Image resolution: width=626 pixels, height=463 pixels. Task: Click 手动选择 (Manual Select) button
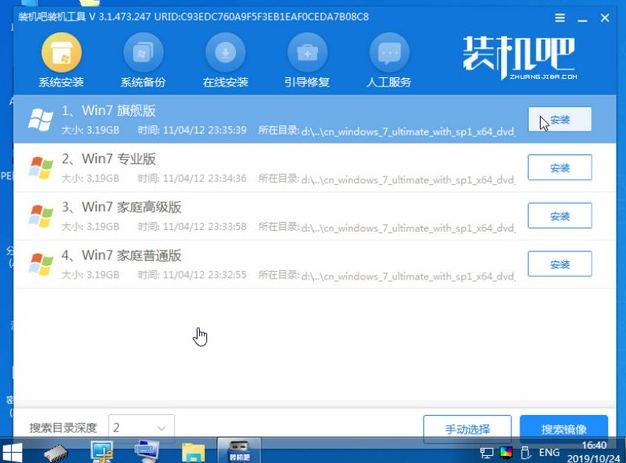coord(465,429)
